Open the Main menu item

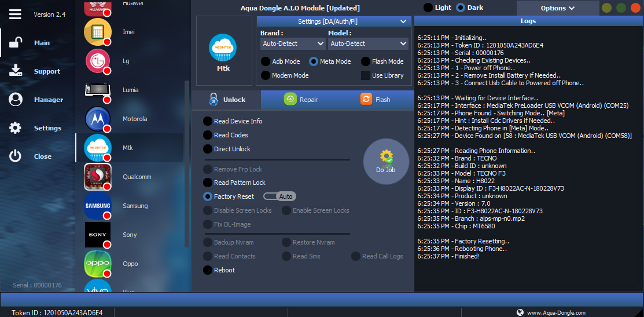click(42, 43)
